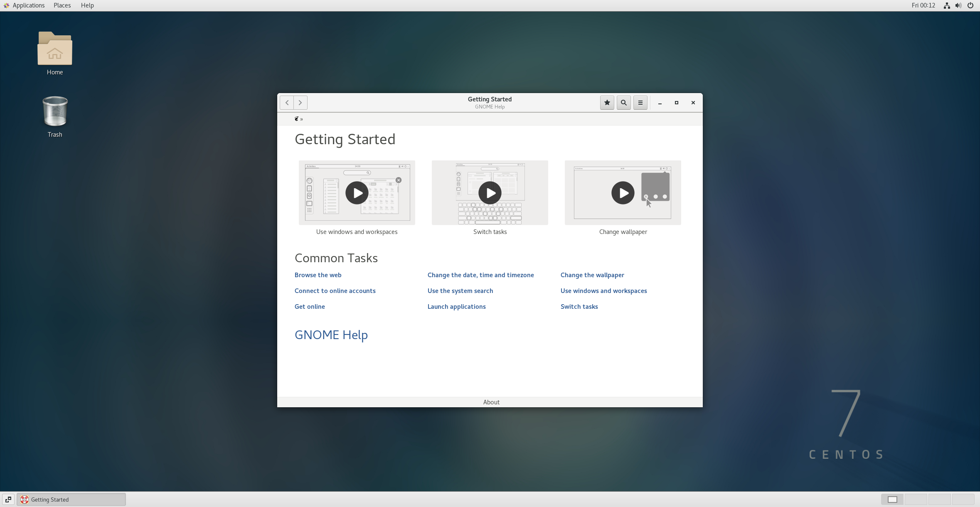Open the power menu icon
The height and width of the screenshot is (507, 980).
(x=970, y=5)
